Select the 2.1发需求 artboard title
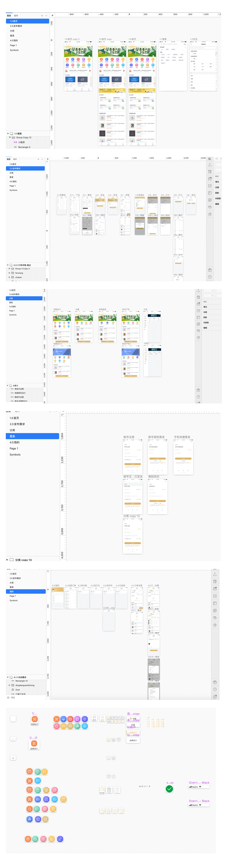 61,195
